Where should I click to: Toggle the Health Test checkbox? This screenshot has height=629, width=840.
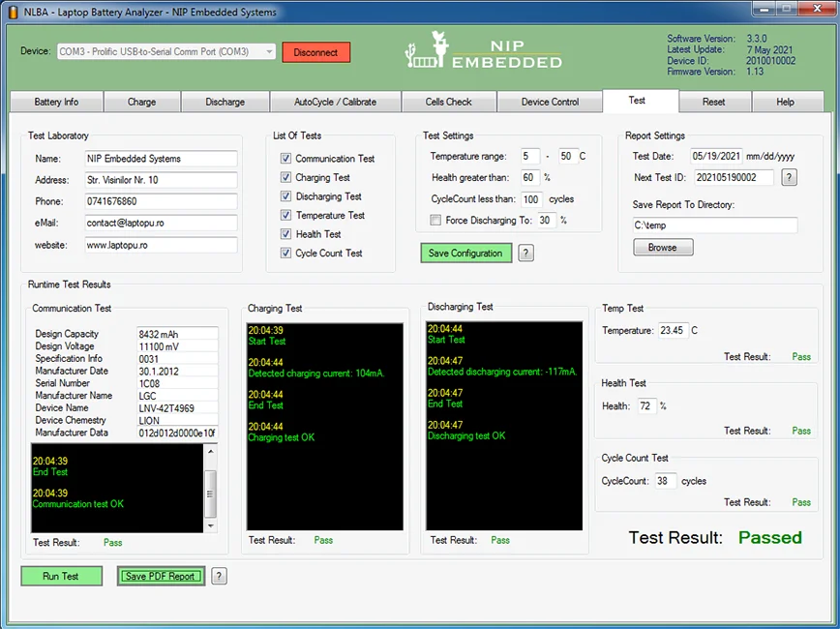click(285, 234)
